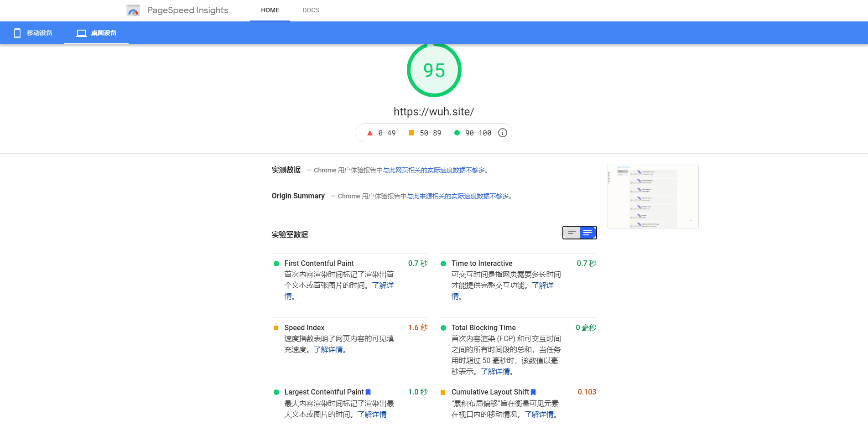Click the desktop laptop icon
868x441 pixels.
[x=81, y=33]
